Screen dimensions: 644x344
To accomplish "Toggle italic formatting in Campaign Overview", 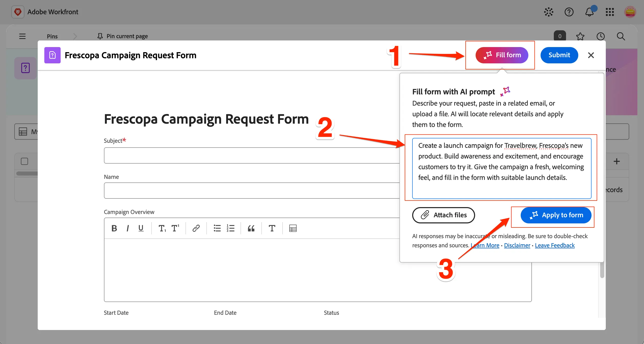I will 128,228.
